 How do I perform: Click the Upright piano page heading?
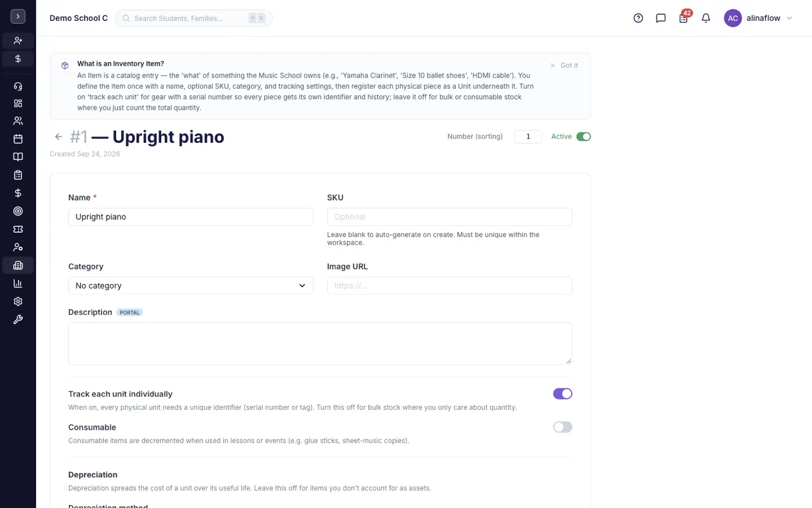pyautogui.click(x=168, y=136)
